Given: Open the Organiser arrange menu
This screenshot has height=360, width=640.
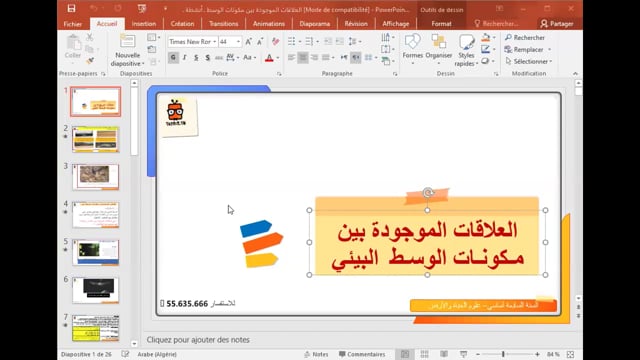Looking at the screenshot, I should coord(439,49).
